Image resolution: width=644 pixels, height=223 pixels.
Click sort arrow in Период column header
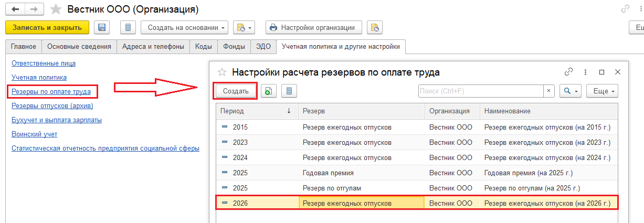point(289,111)
